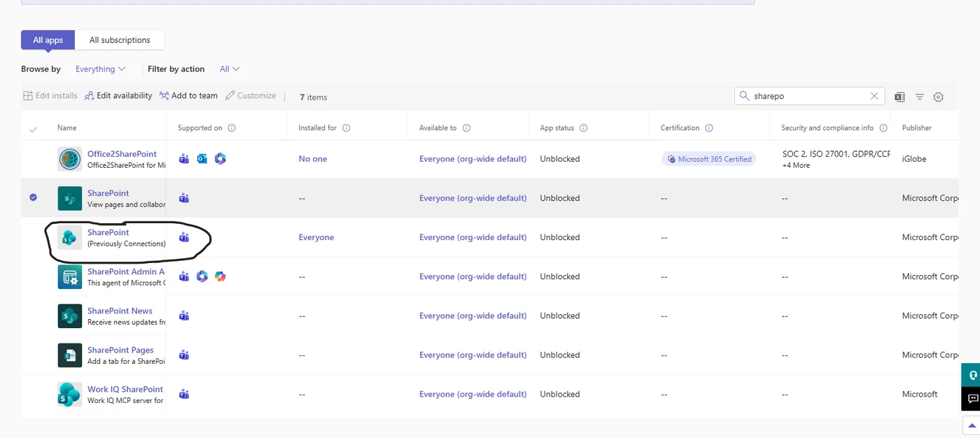
Task: Click the scroll-to-top arrow button
Action: [x=972, y=425]
